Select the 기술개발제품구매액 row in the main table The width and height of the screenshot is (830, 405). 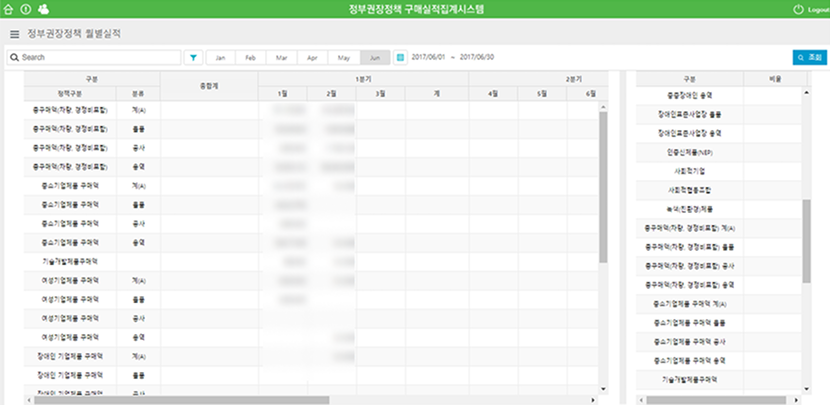point(312,262)
